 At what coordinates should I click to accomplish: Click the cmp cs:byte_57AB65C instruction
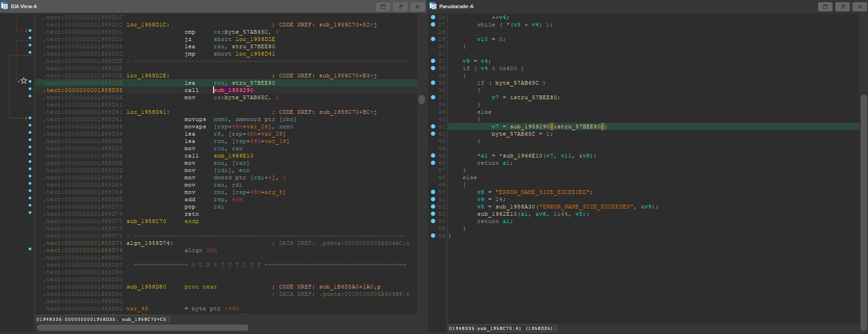pos(232,32)
